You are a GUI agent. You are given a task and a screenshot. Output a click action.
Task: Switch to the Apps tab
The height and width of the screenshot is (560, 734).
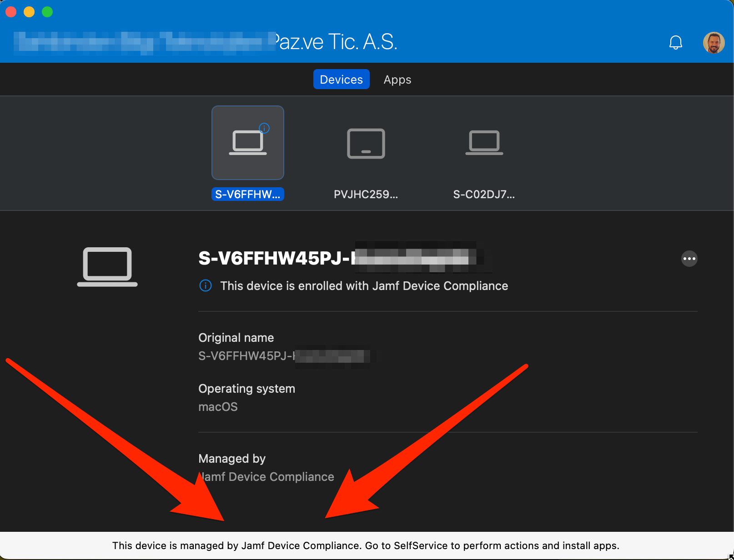click(x=397, y=80)
